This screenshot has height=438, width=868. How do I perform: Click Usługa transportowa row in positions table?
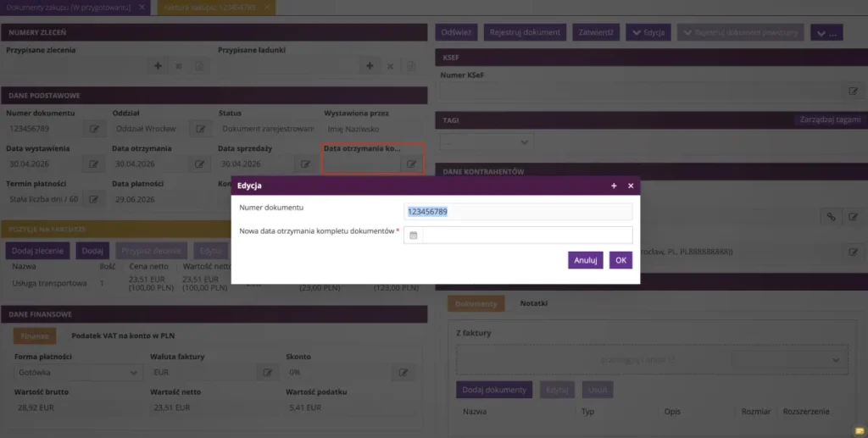pyautogui.click(x=214, y=283)
